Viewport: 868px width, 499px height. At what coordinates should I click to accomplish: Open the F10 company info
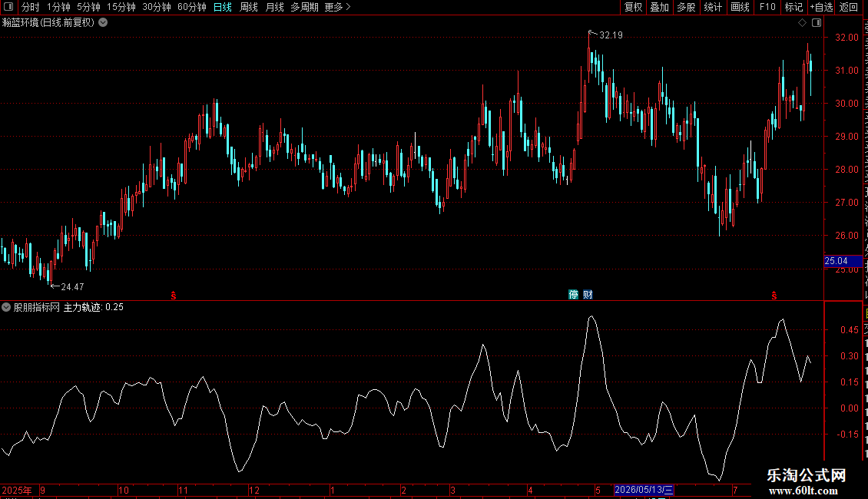pyautogui.click(x=767, y=7)
